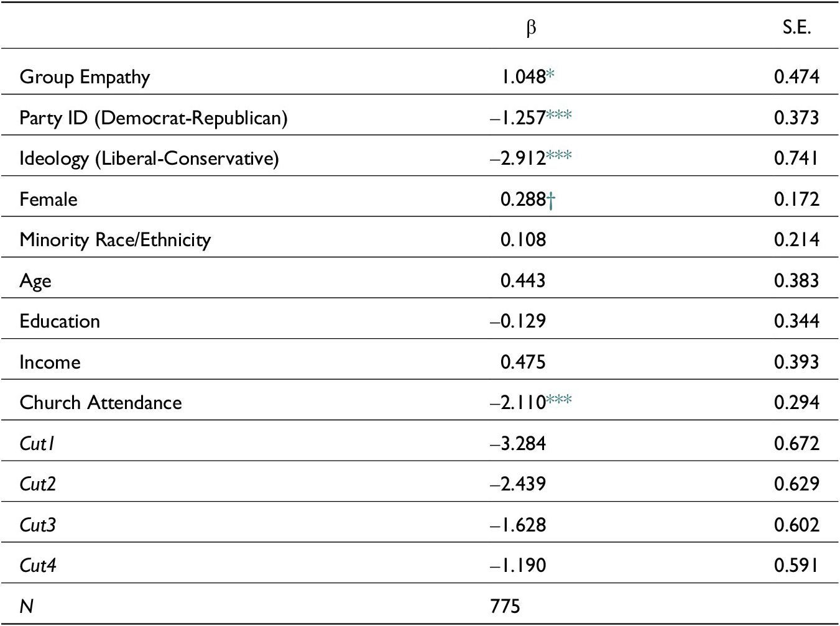Image resolution: width=840 pixels, height=626 pixels.
Task: Select the Income coefficient 0.475
Action: pos(523,362)
